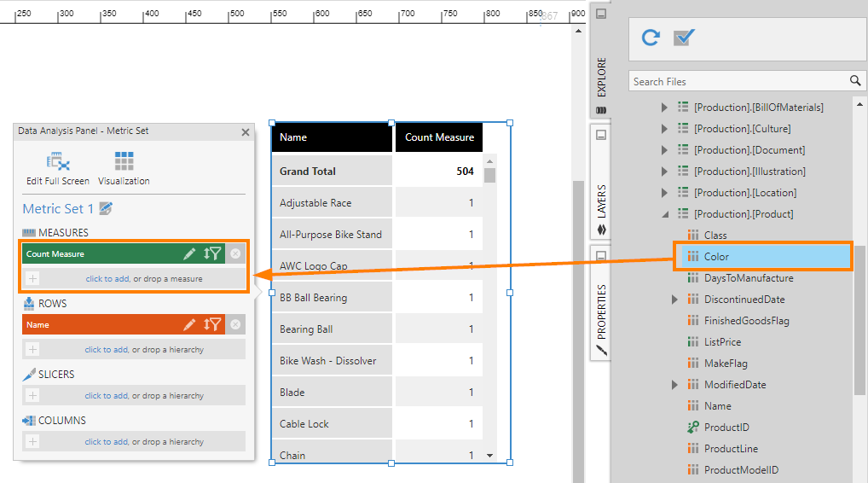Rename Metric Set 1 with the edit icon
Screen dimensions: 868x483
point(106,208)
